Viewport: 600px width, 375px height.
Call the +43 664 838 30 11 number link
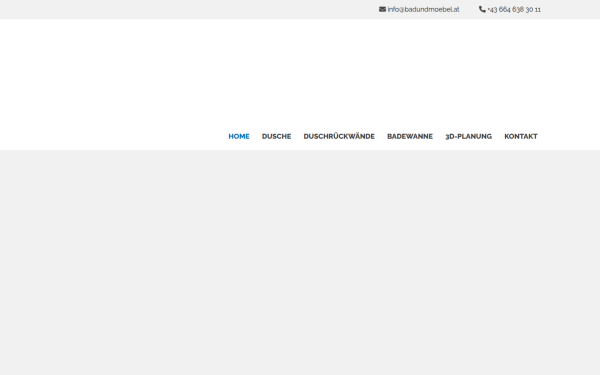point(514,10)
